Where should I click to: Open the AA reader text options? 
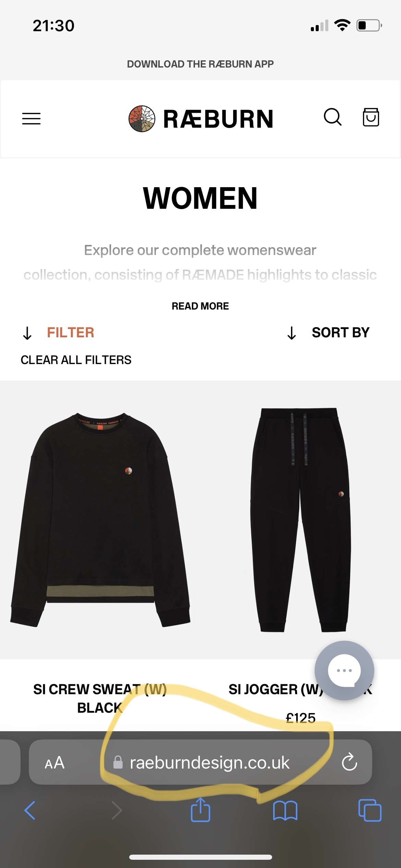click(x=54, y=763)
